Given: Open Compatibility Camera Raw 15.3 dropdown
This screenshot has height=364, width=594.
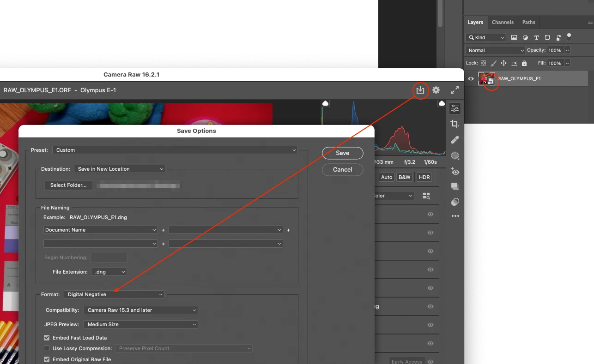Looking at the screenshot, I should coord(141,310).
